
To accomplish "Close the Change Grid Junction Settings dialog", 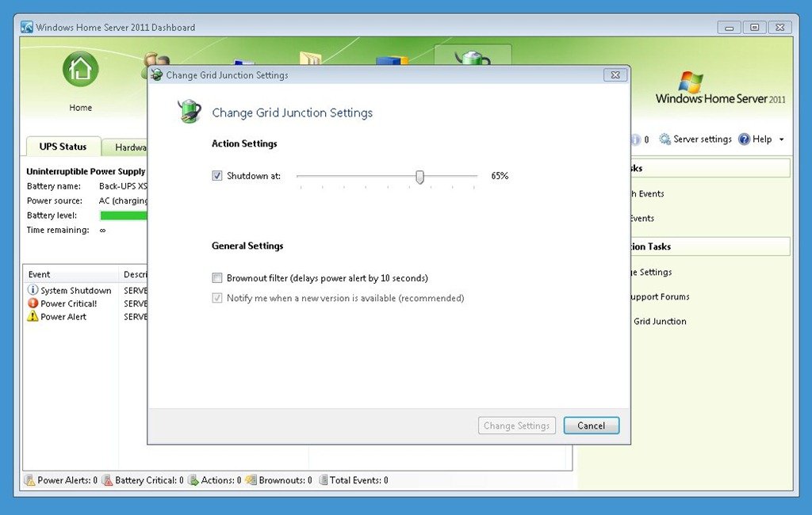I will [x=615, y=75].
